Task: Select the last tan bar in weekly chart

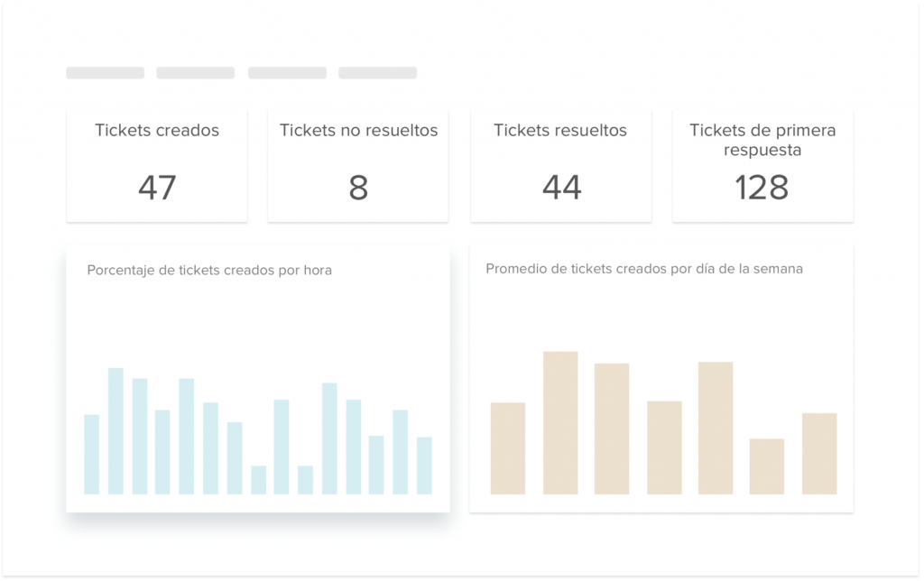Action: click(x=819, y=454)
